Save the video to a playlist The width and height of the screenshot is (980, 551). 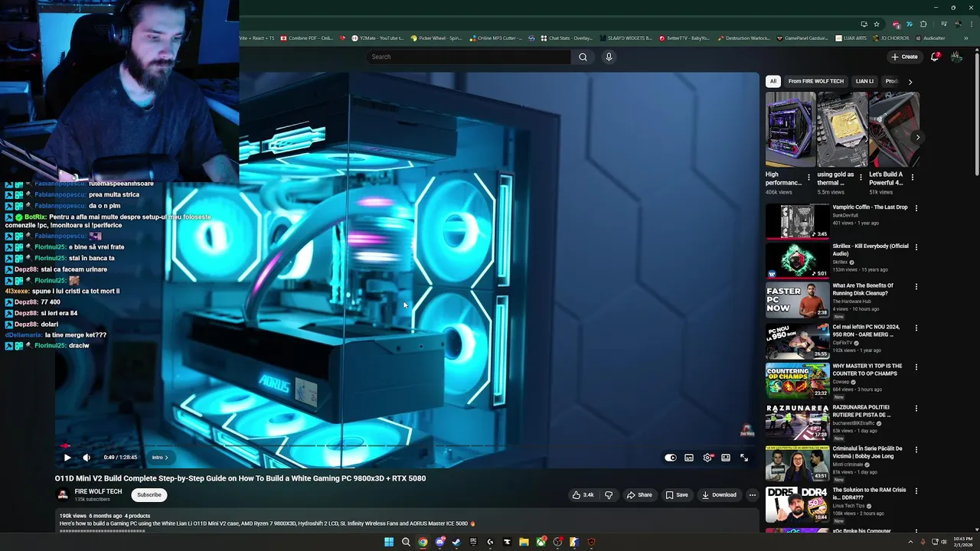coord(677,495)
